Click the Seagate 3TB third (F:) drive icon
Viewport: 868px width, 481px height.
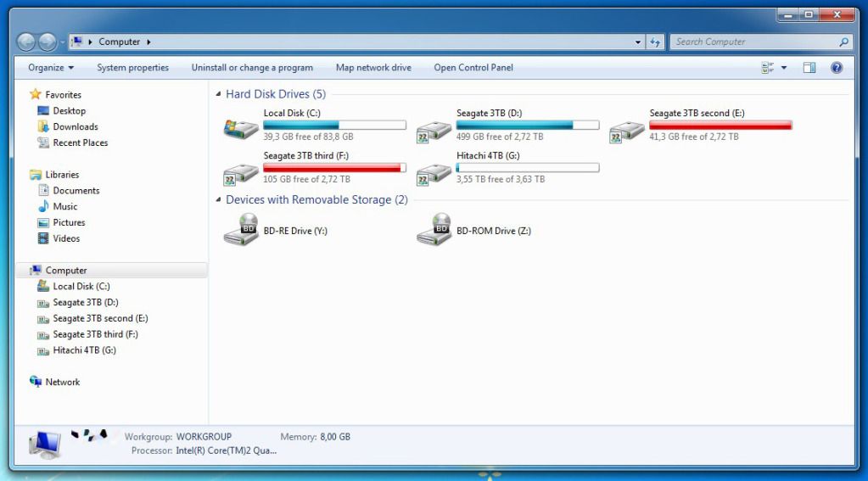tap(241, 175)
